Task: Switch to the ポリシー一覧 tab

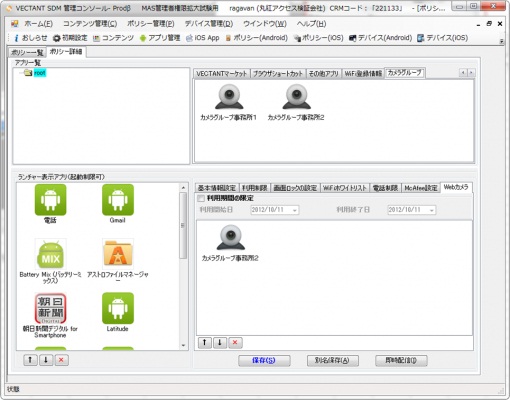Action: coord(27,52)
